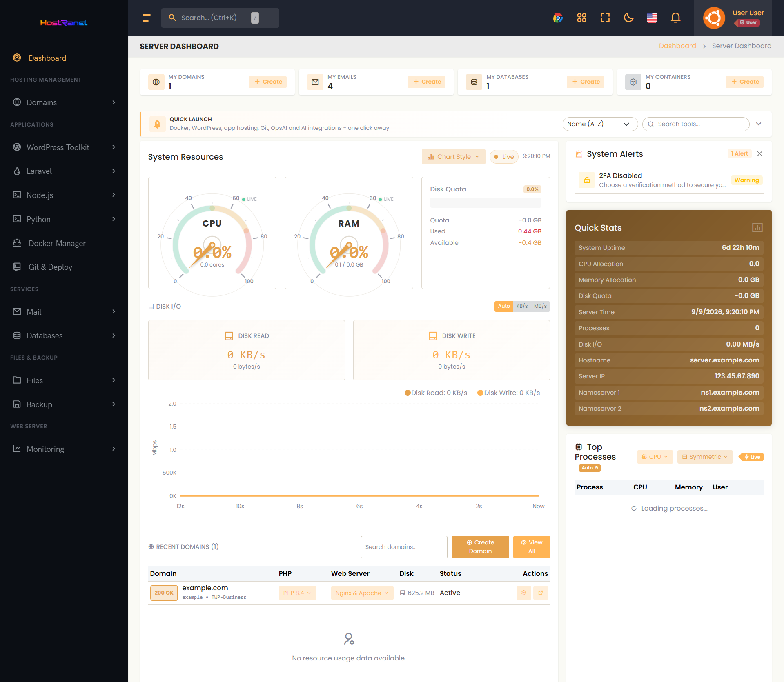Click the My Containers cube icon
The width and height of the screenshot is (784, 682).
[633, 82]
